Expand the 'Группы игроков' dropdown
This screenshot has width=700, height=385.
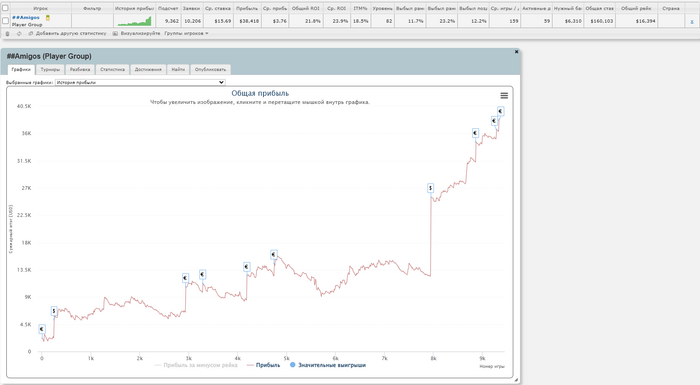pyautogui.click(x=186, y=33)
